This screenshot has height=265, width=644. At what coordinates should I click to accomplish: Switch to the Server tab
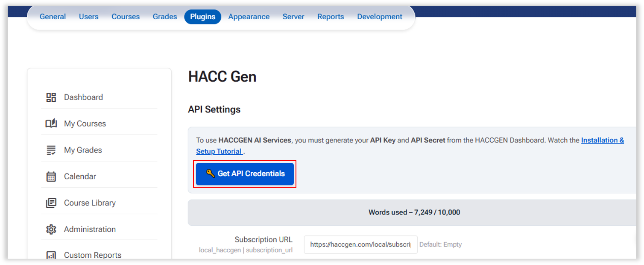pos(293,17)
